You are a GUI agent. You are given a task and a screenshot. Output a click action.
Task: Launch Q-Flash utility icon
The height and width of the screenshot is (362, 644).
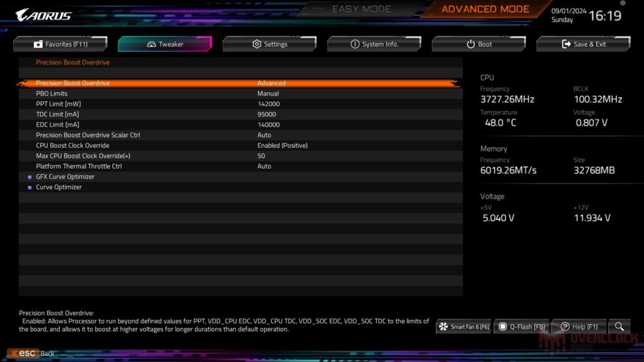pyautogui.click(x=503, y=326)
